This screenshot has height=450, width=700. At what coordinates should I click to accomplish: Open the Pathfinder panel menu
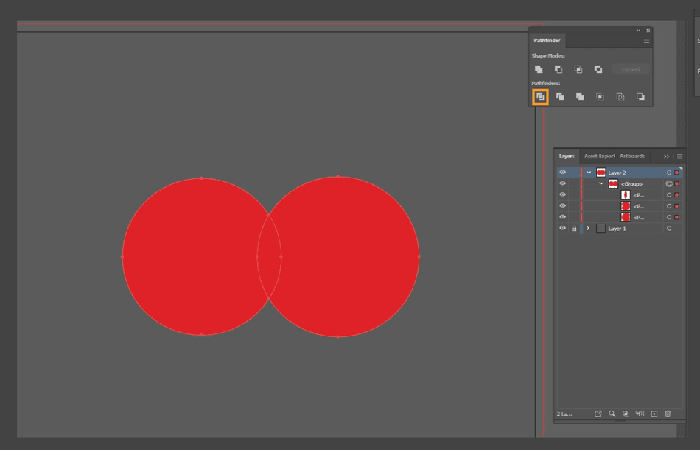point(646,41)
